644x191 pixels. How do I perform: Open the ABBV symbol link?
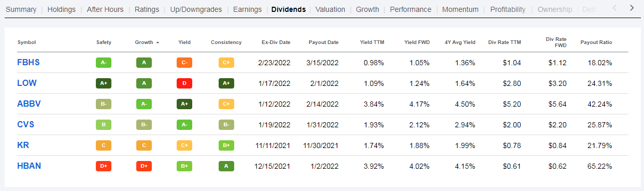pos(29,104)
